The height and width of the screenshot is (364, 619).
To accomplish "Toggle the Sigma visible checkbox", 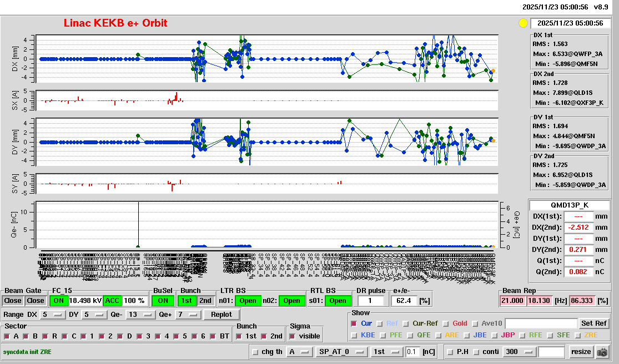I will click(293, 336).
